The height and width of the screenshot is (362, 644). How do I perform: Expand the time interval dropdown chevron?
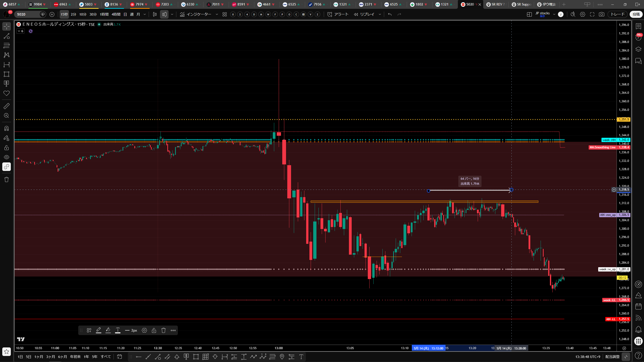(x=145, y=14)
